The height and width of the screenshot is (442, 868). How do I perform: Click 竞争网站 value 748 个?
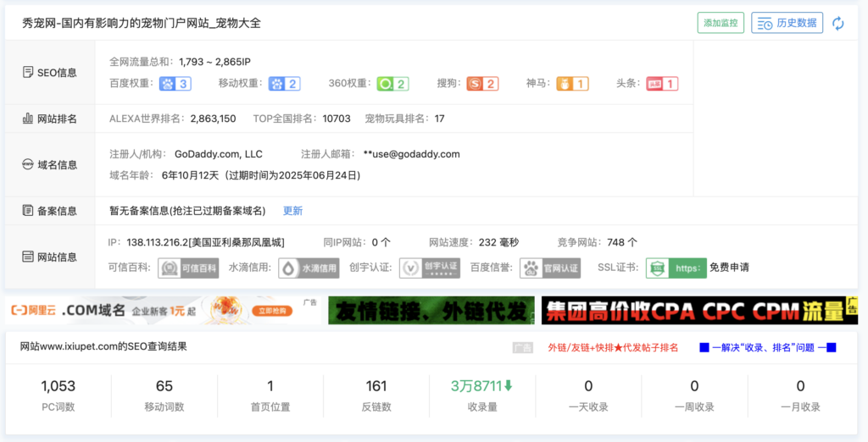(x=622, y=242)
